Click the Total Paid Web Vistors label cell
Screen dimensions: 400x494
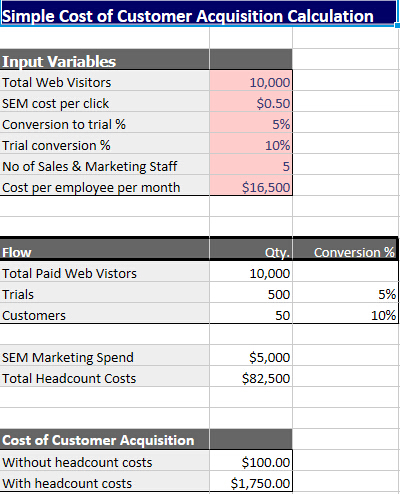pos(105,272)
